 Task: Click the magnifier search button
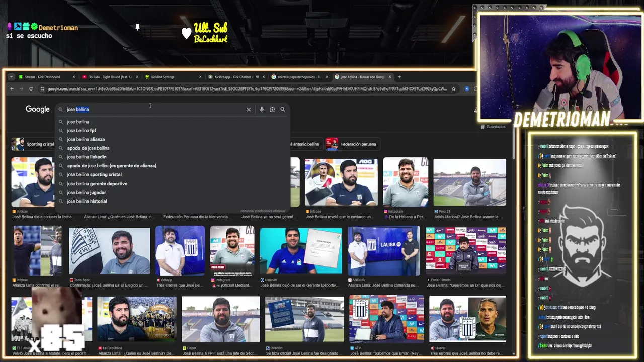pyautogui.click(x=283, y=109)
